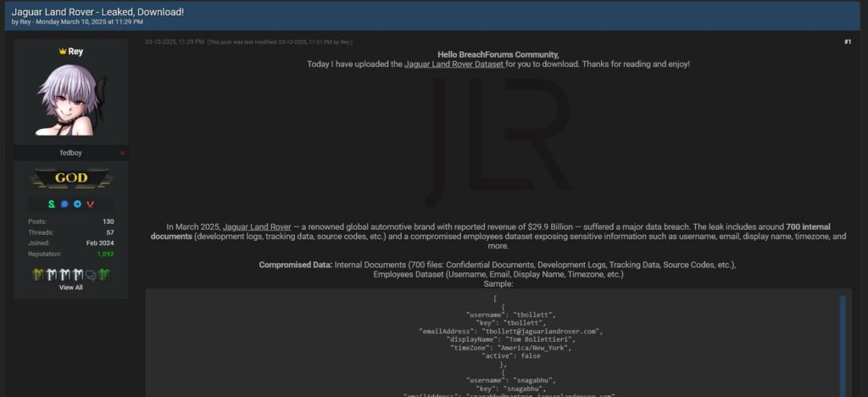Open the green S contact icon
The image size is (868, 397).
click(x=52, y=204)
